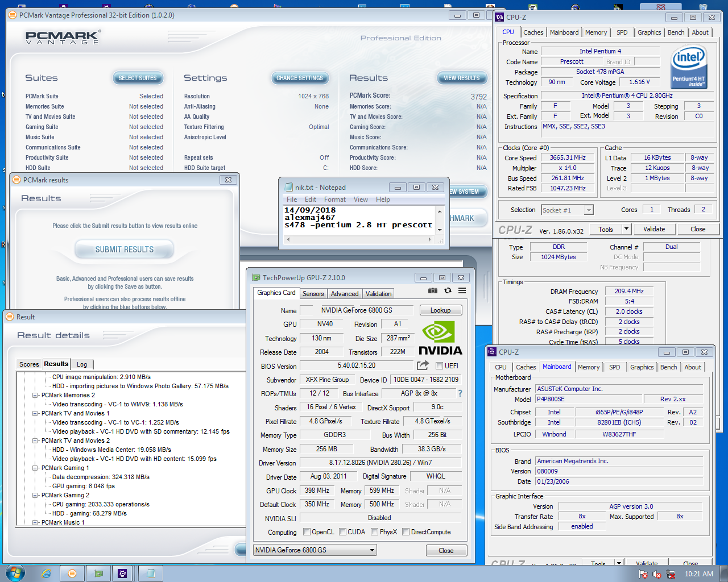Click the Mainboard CPU-Z window title icon
Viewport: 728px width, 582px height.
point(492,352)
